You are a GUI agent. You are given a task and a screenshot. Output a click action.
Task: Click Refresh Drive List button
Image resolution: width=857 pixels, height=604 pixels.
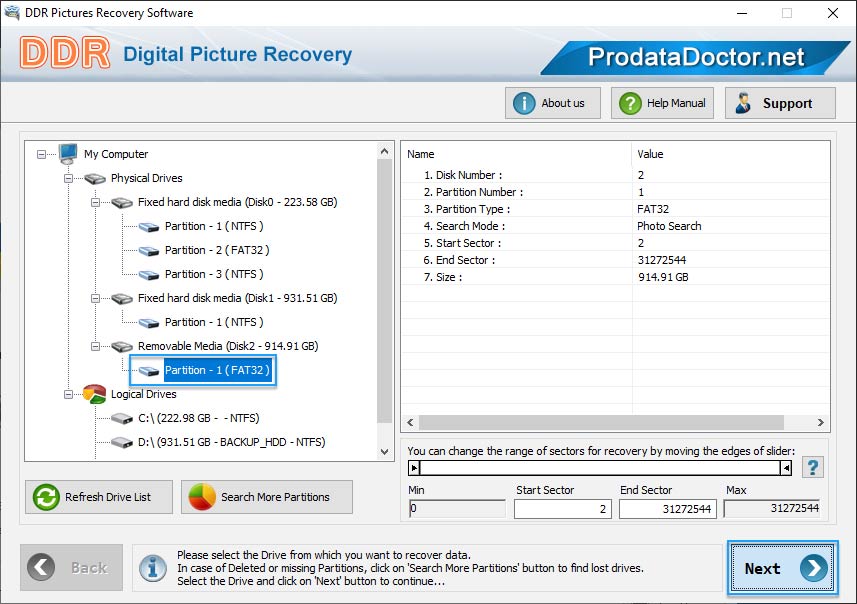click(x=99, y=497)
